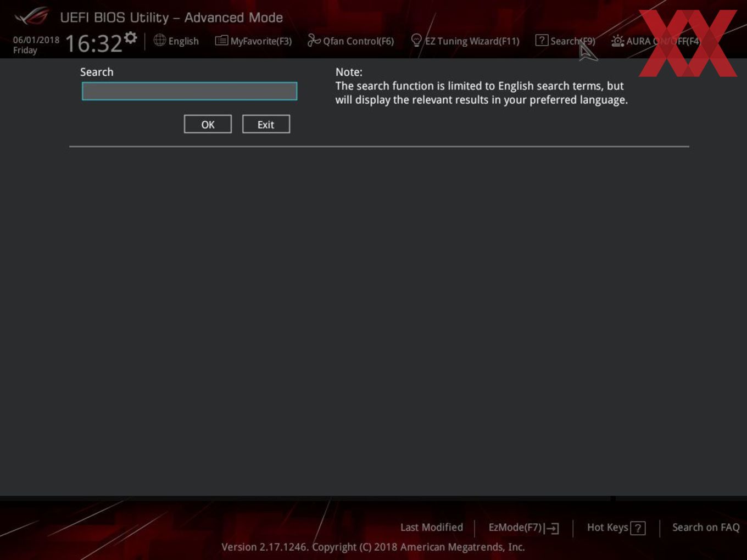Click the 06/01/2018 date text
This screenshot has height=560, width=747.
tap(36, 40)
